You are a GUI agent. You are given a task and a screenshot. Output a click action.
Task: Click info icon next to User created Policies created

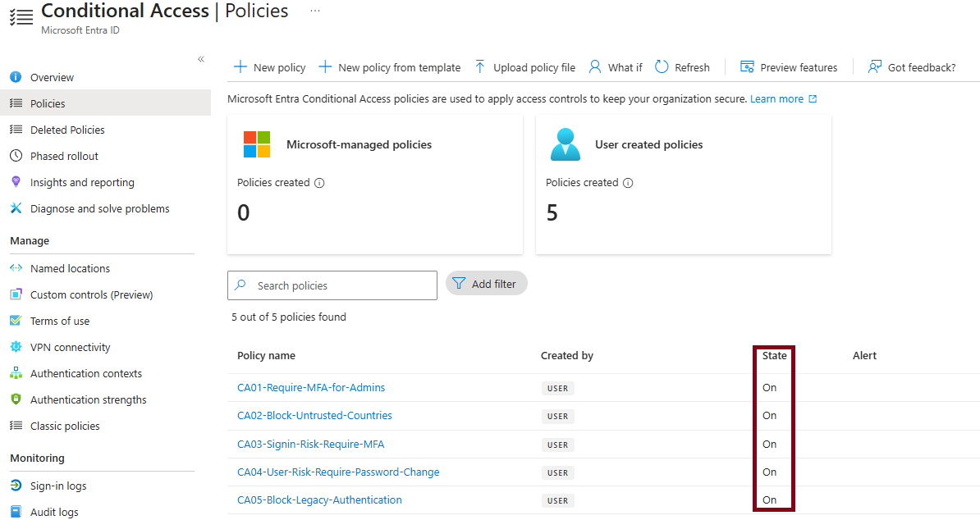(x=628, y=183)
